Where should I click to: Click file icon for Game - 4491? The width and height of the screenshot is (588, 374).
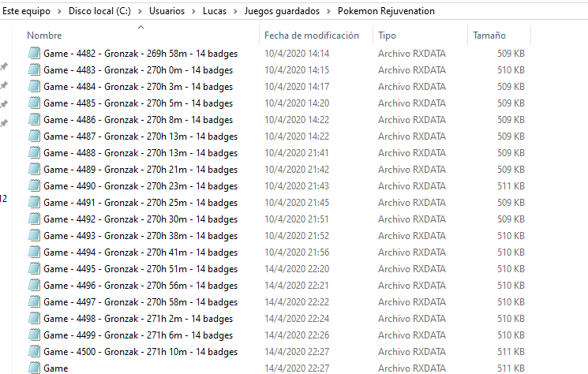click(34, 202)
